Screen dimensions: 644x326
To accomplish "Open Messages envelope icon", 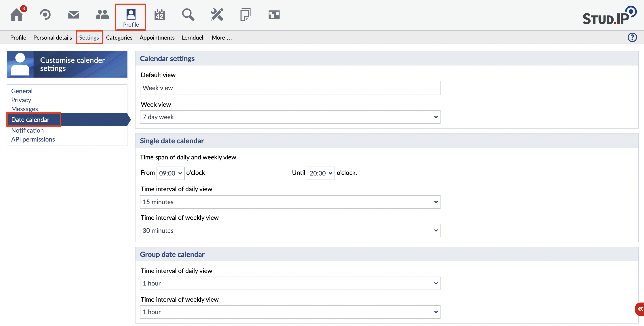I will pos(74,15).
